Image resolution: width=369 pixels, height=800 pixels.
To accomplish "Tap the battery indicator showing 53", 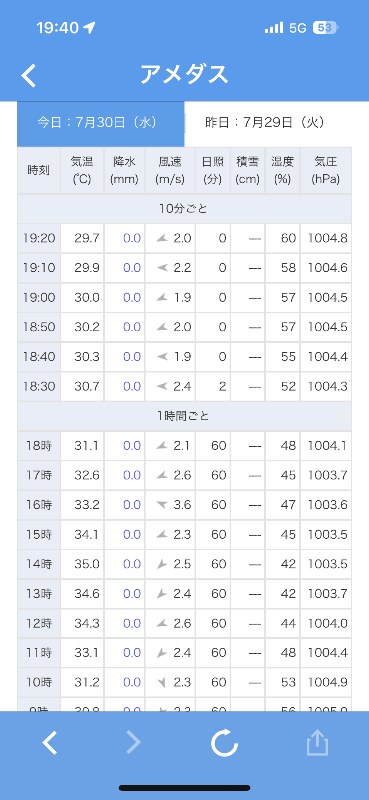I will click(325, 28).
